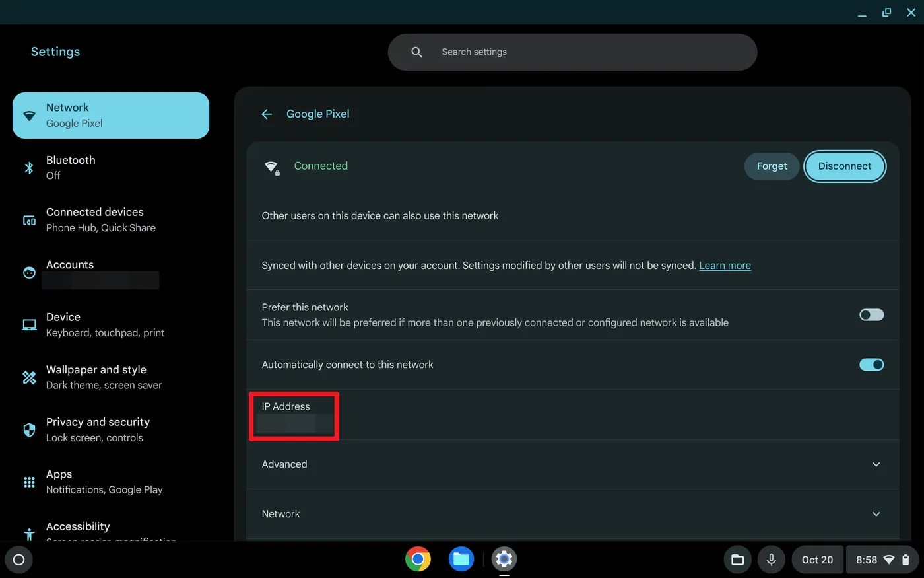
Task: Click the Accessibility figure icon in sidebar
Action: pyautogui.click(x=29, y=534)
